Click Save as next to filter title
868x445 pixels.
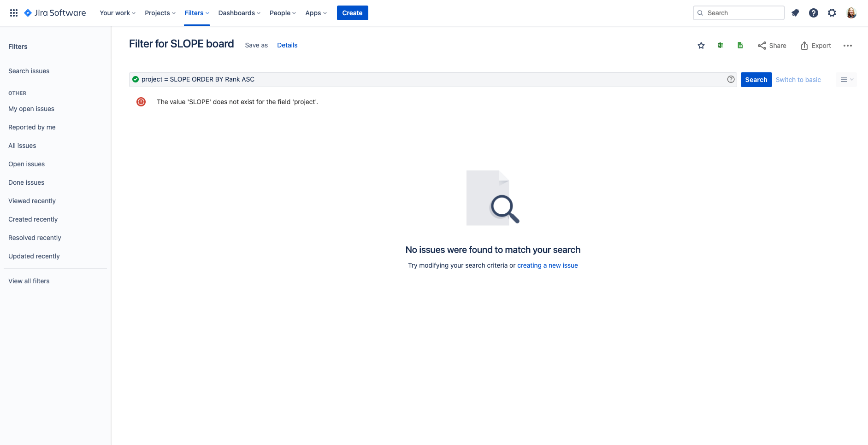tap(256, 45)
